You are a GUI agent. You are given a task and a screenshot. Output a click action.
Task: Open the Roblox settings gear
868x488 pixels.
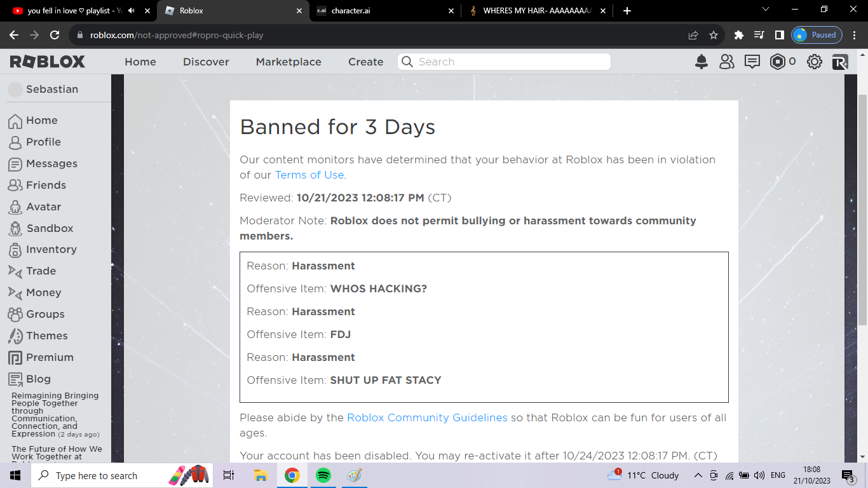815,62
